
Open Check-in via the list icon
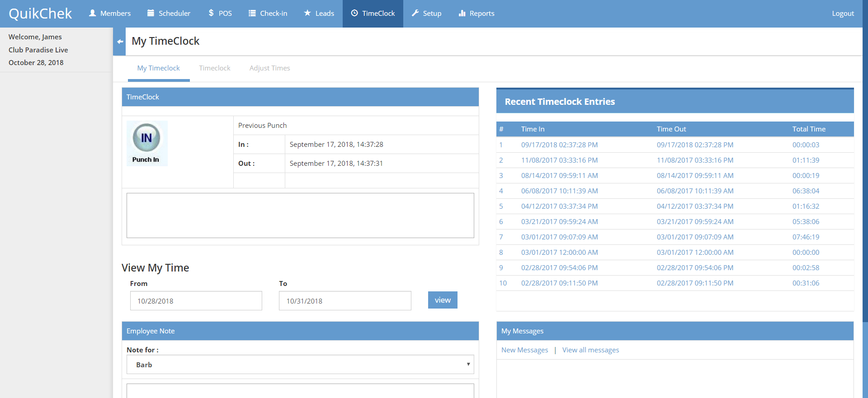252,13
